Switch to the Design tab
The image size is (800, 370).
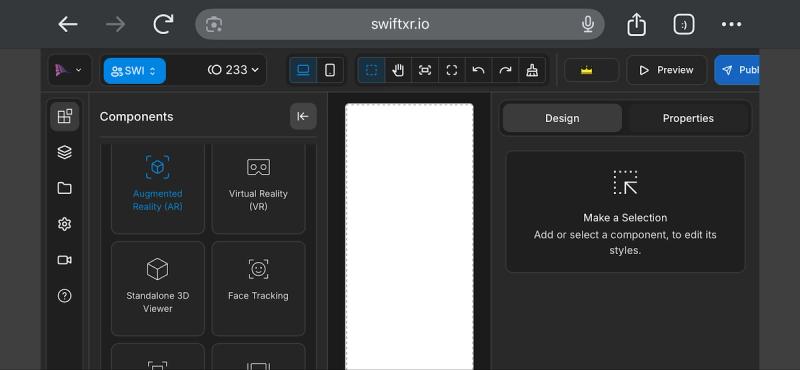coord(562,118)
